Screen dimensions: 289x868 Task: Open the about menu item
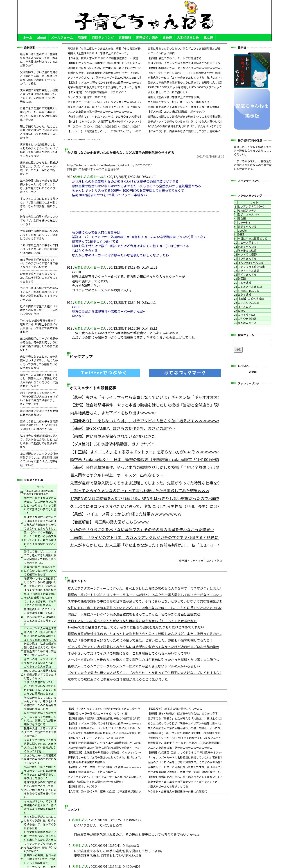point(41,37)
